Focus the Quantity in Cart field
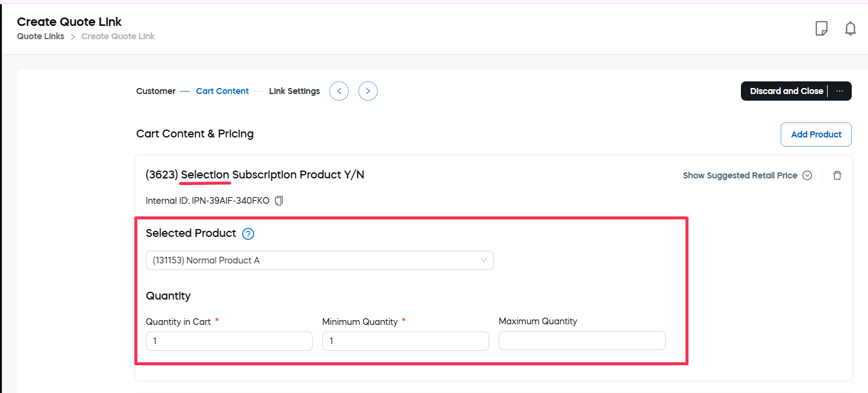Viewport: 868px width, 393px height. coord(229,341)
